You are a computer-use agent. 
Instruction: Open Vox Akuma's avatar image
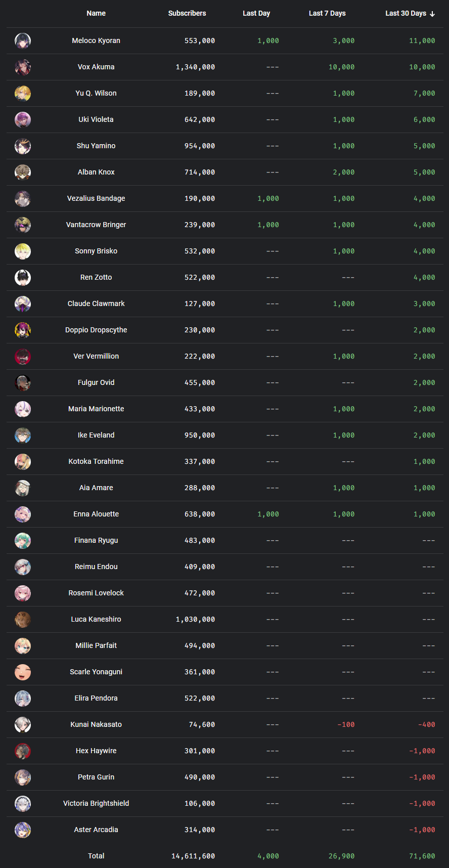[23, 67]
